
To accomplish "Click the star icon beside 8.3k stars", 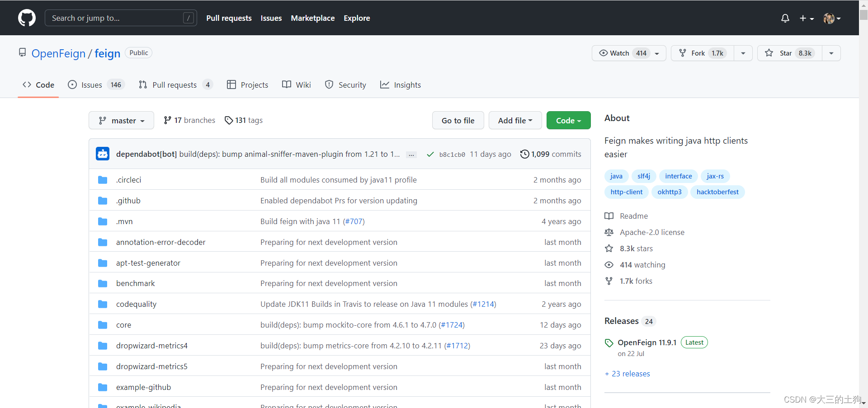I will pos(609,249).
